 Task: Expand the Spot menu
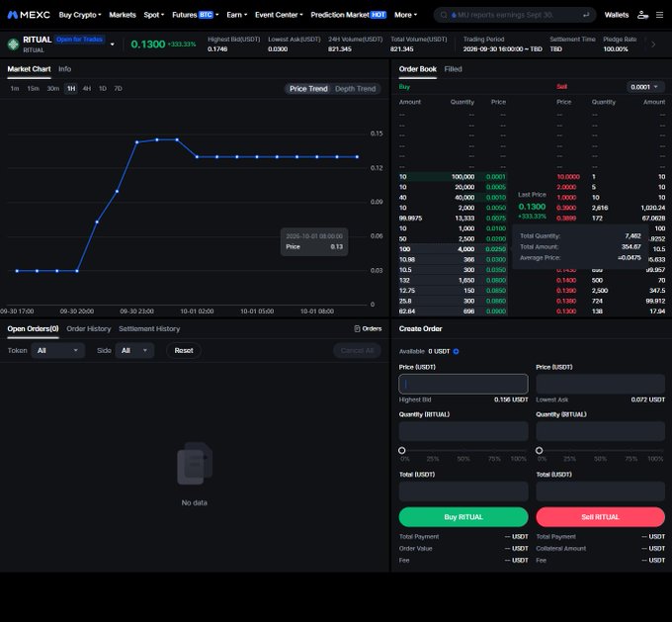[154, 15]
